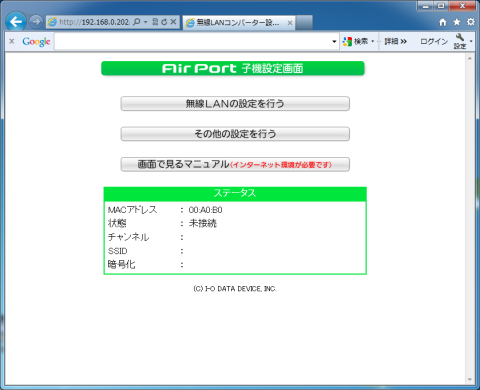Click the scrollbar down arrow

[470, 379]
